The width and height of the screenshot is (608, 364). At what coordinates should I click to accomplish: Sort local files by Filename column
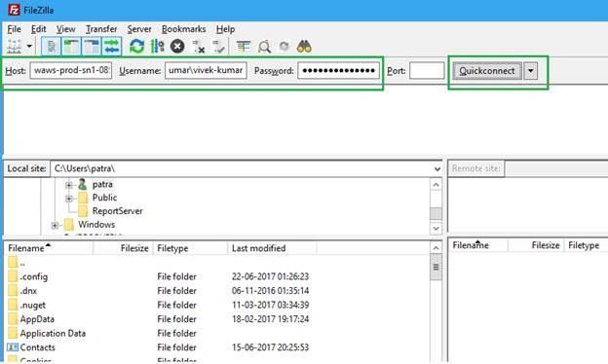(x=49, y=248)
